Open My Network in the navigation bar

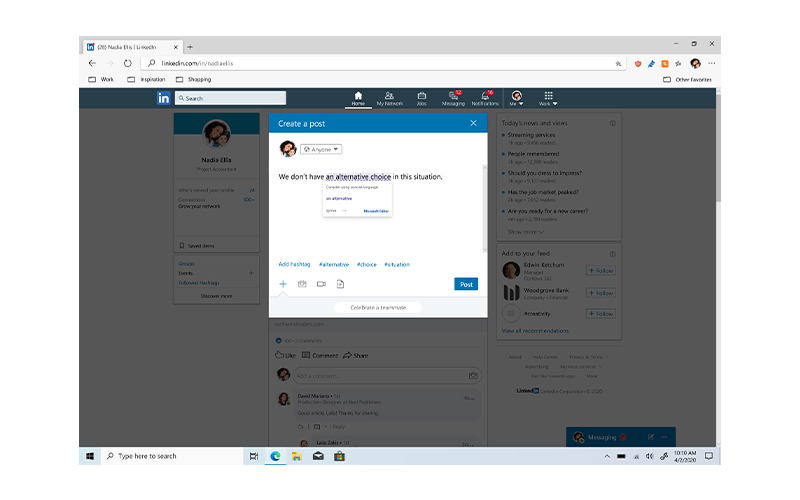[388, 98]
